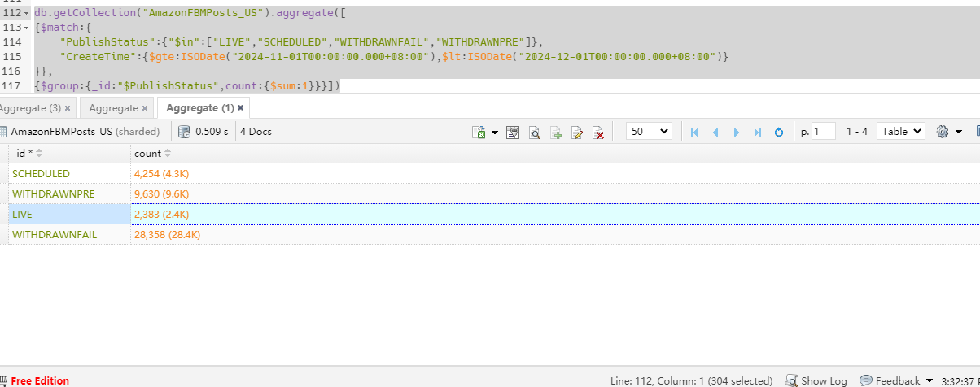Refresh the result set

778,132
